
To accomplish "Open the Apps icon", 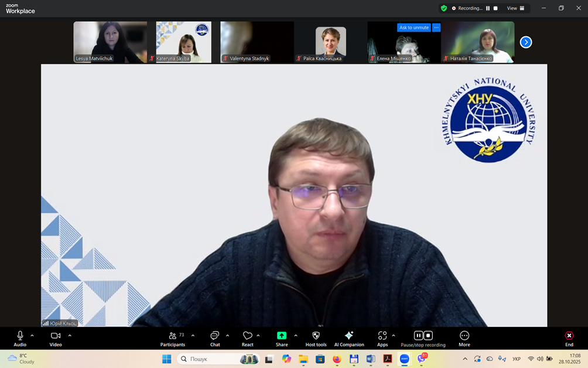I will [x=382, y=336].
